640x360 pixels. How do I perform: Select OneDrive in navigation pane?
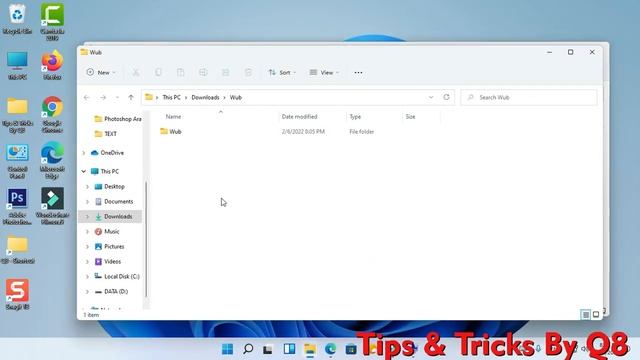108,153
